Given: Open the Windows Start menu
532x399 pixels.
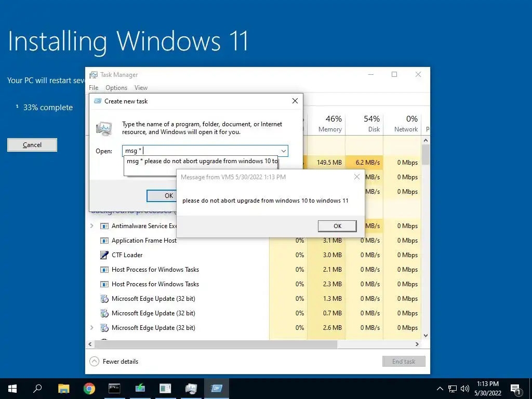Looking at the screenshot, I should point(12,389).
